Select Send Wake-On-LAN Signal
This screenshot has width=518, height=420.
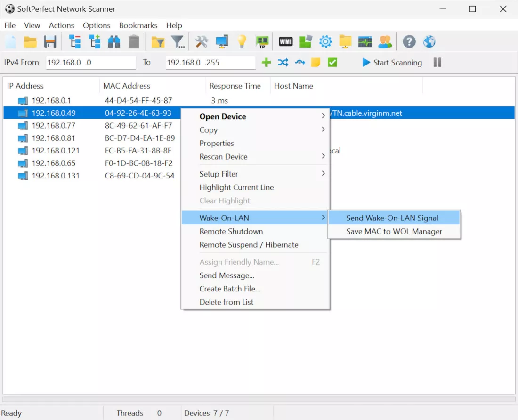click(x=392, y=218)
